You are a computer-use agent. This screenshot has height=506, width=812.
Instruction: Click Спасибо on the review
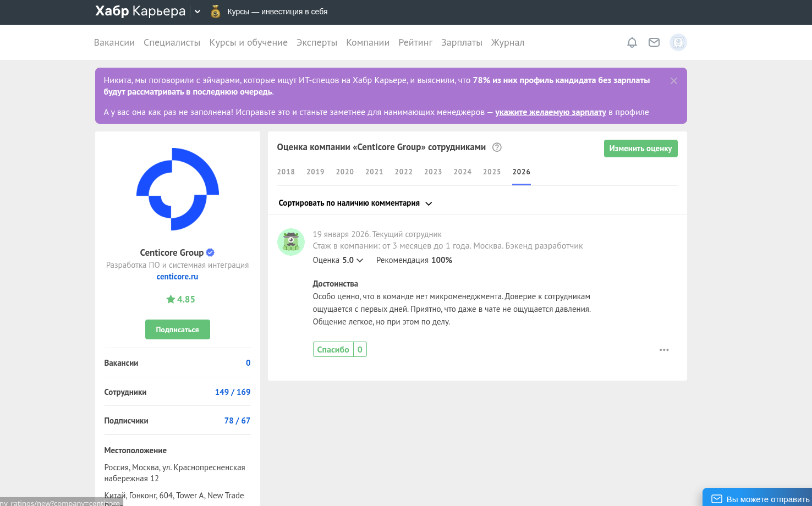333,349
